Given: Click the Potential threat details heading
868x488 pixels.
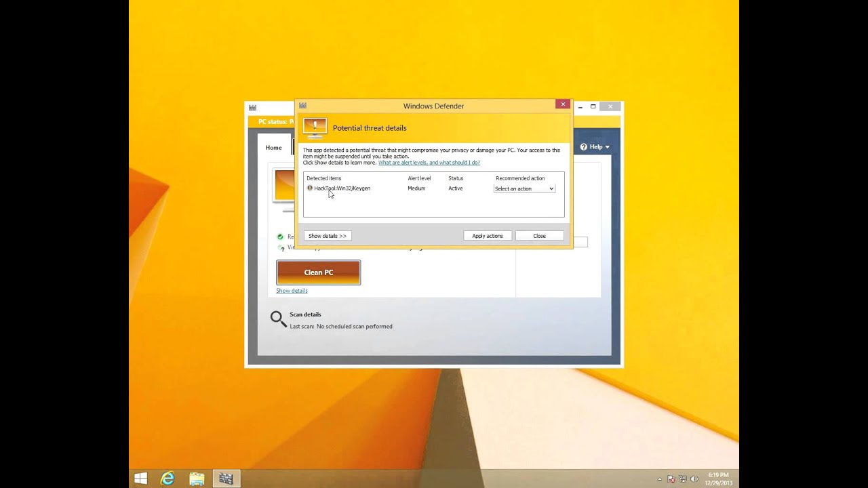Looking at the screenshot, I should point(370,128).
